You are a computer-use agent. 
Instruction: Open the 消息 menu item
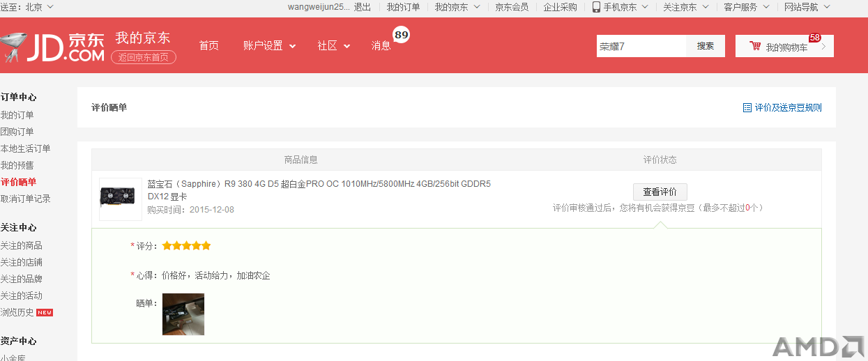tap(381, 45)
